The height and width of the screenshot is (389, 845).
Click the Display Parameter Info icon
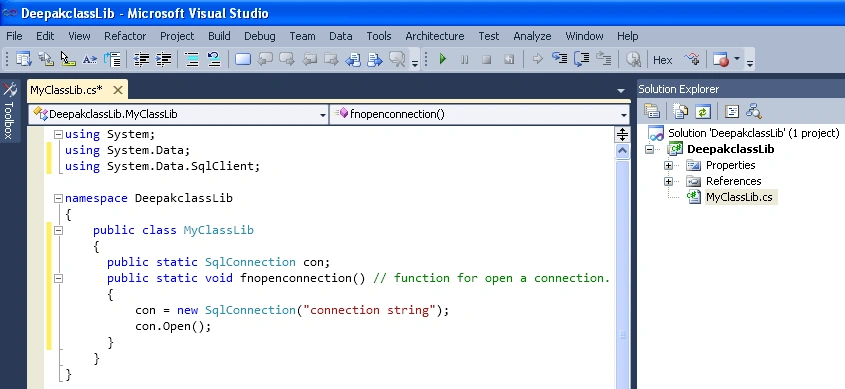[x=45, y=59]
